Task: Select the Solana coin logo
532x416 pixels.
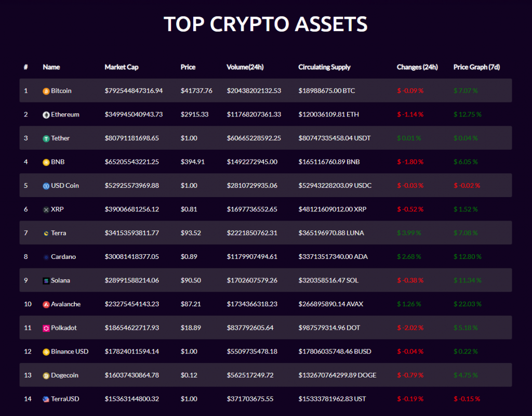Action: (x=46, y=280)
